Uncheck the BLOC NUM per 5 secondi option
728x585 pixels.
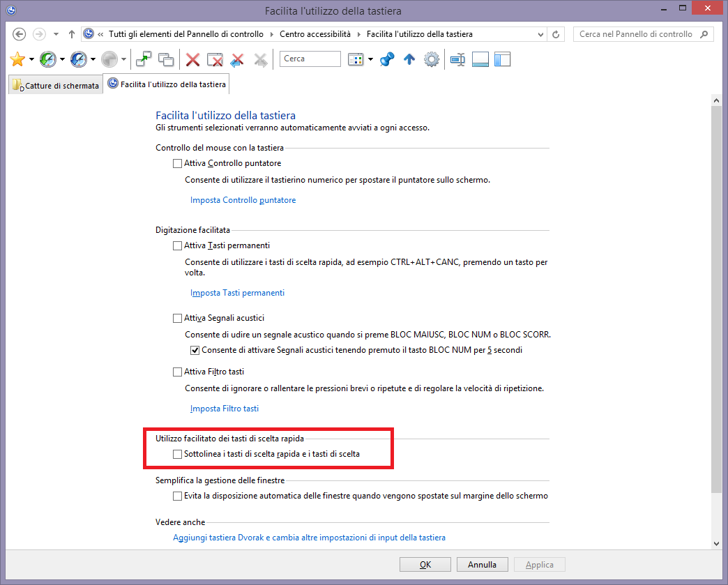(195, 350)
